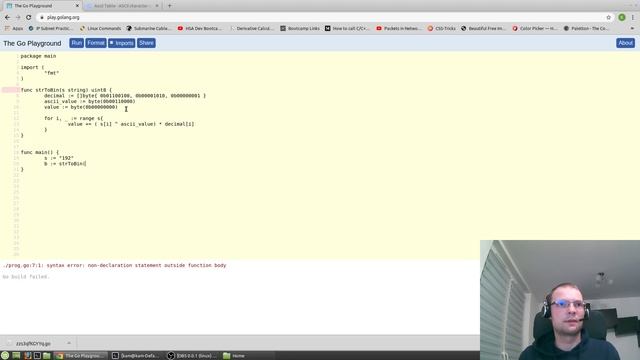This screenshot has height=360, width=640.
Task: Open the CSS-Tricks bookmark
Action: point(442,29)
